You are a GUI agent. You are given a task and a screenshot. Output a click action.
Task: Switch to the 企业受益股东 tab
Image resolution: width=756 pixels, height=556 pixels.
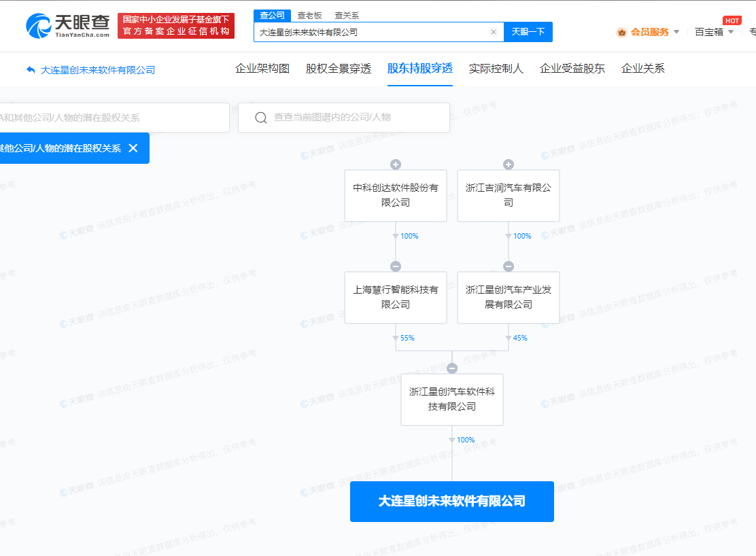pos(572,69)
